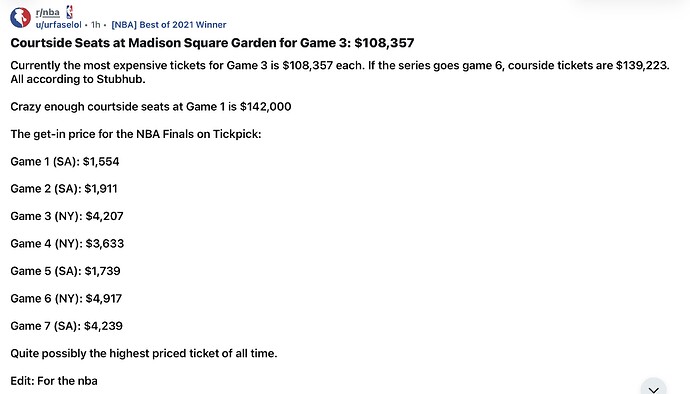Click the Game 5 (SA): $1,739 line
690x394 pixels.
65,271
